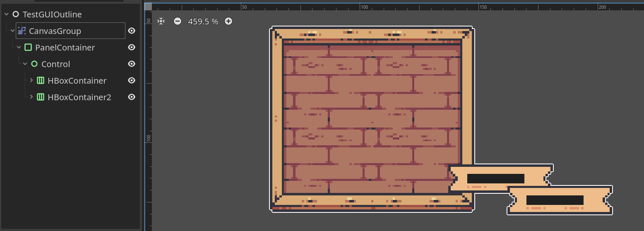Zoom out with the minus button
644x231 pixels.
(178, 21)
